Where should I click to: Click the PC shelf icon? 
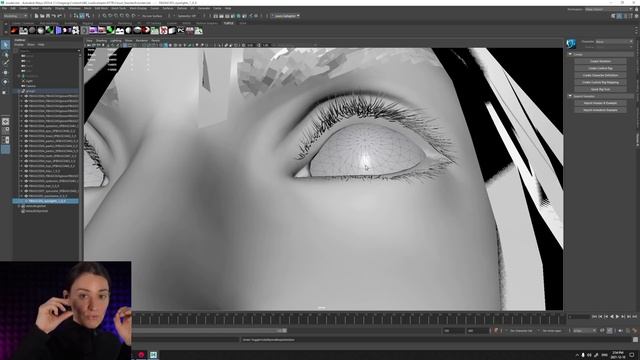coord(181,30)
